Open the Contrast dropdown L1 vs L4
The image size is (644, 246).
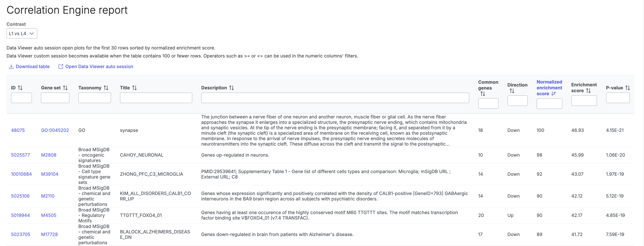(22, 34)
